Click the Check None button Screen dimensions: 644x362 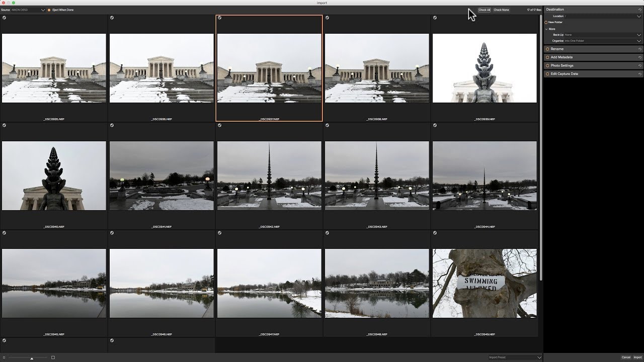coord(501,10)
